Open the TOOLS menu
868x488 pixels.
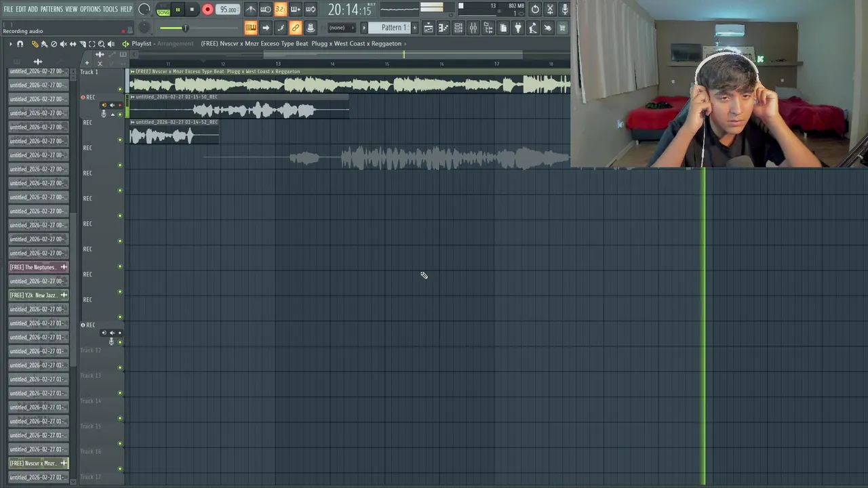110,9
